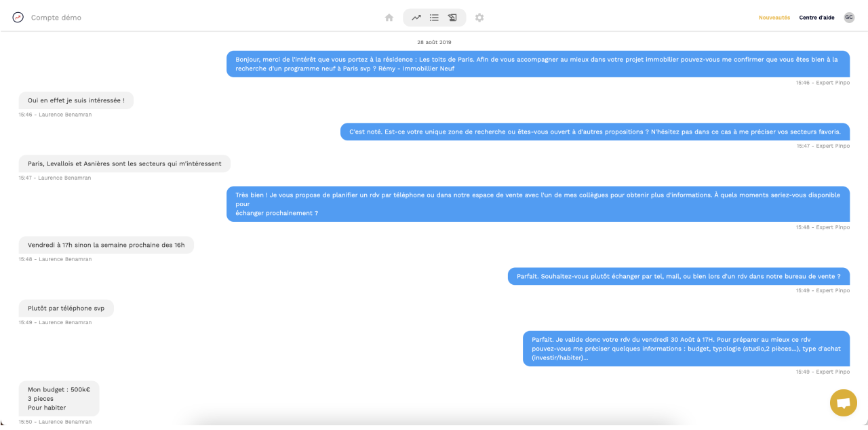Select the 'Mon budget : 500k€' message bubble
868x430 pixels.
59,399
